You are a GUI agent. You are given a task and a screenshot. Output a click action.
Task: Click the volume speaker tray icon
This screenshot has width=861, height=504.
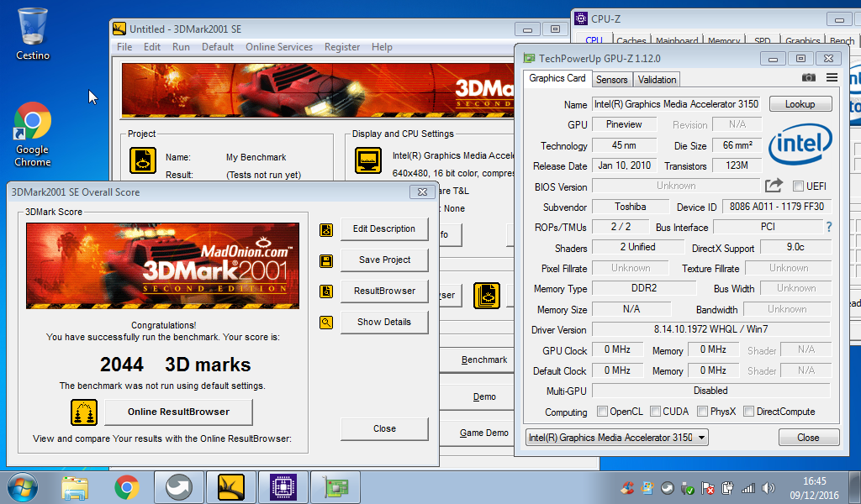[769, 487]
